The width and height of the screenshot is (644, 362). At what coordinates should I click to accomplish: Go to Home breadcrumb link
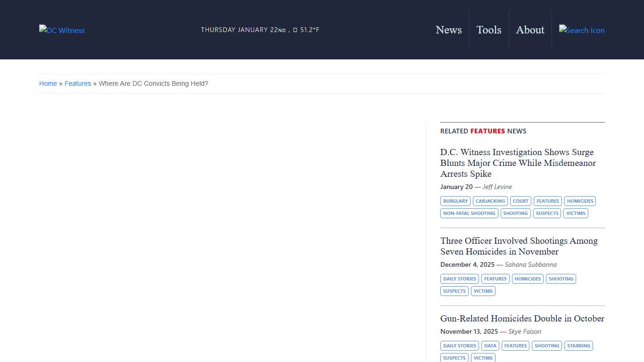coord(48,83)
